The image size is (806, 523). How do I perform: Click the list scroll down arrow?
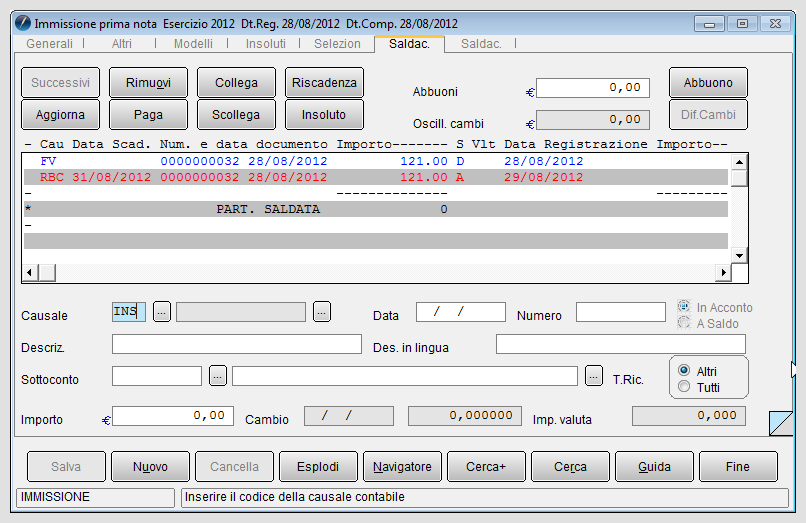pos(739,255)
